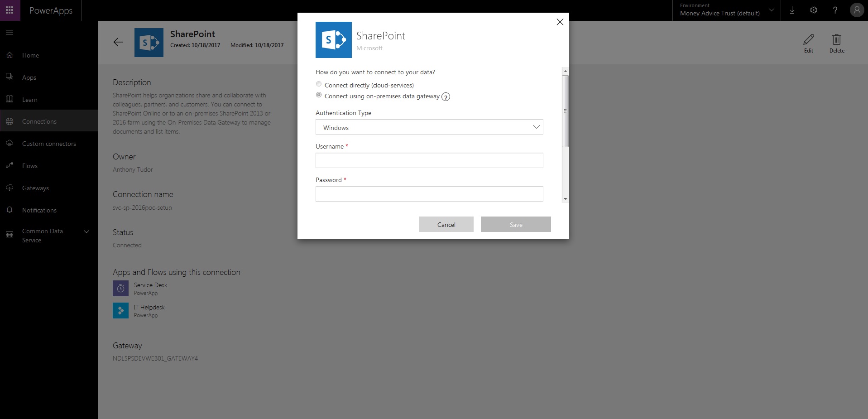Click the connection name svc-sp-2016poc-setup

(142, 207)
